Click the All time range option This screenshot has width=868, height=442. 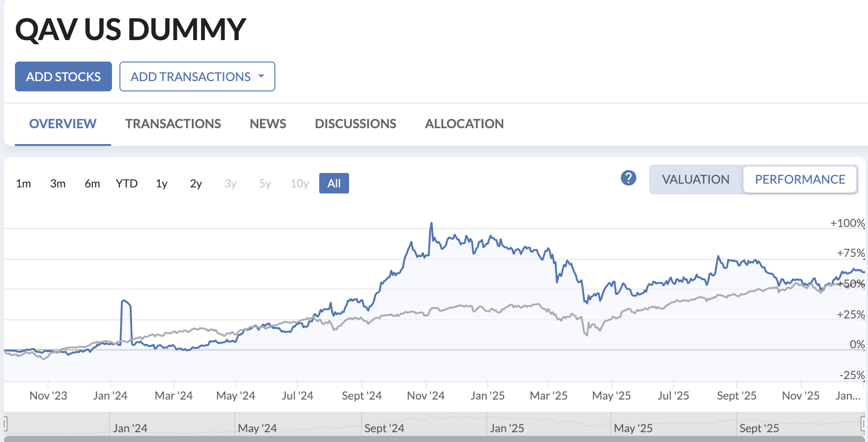[334, 183]
